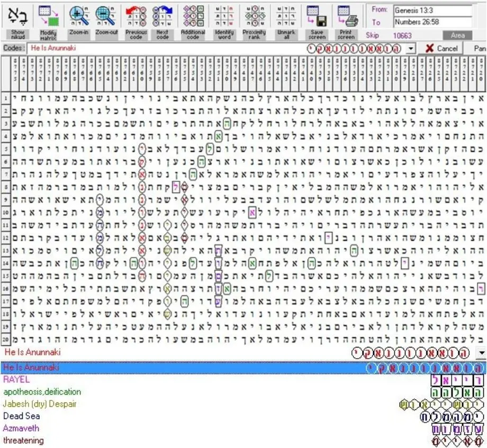Viewport: 487px width, 448px height.
Task: Click row number 10 header of matrix
Action: [x=6, y=213]
